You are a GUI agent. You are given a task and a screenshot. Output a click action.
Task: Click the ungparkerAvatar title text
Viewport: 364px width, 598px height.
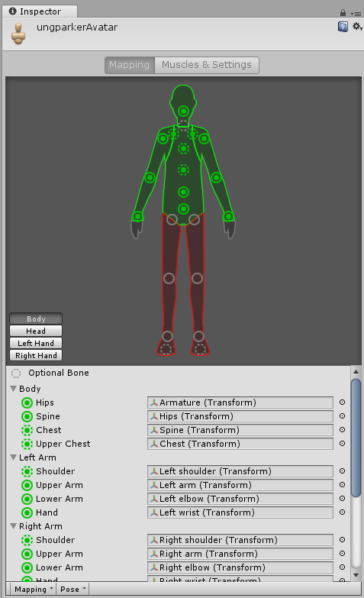coord(77,27)
